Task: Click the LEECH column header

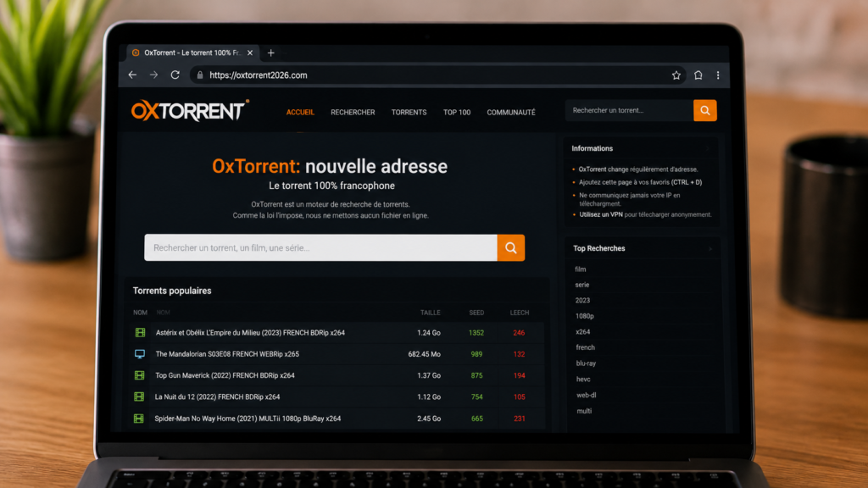Action: click(520, 313)
